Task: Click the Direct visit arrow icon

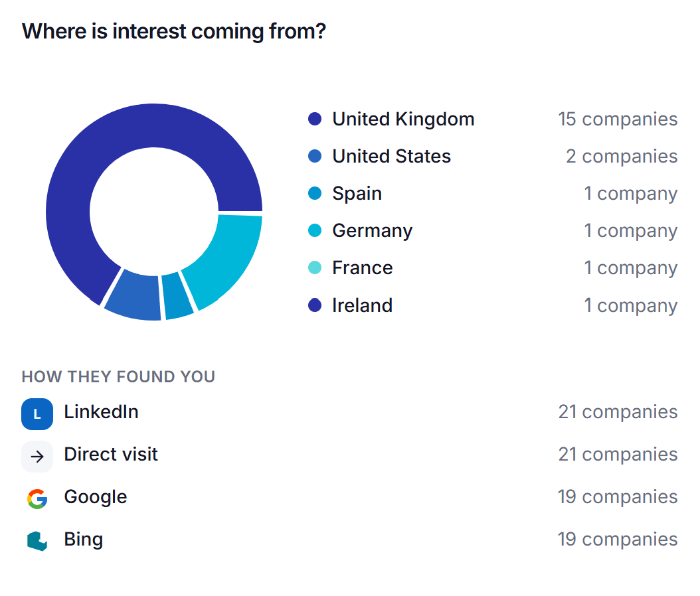Action: pos(37,457)
